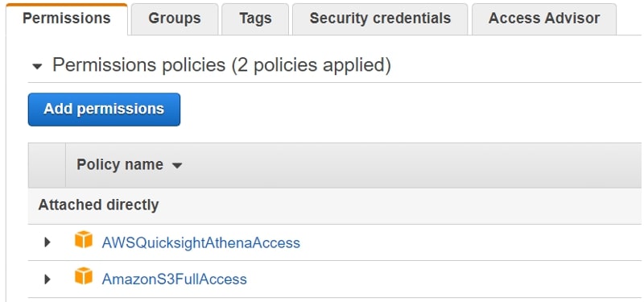Open the AWSQuicksightAthenaAccess policy link
644x302 pixels.
tap(200, 243)
